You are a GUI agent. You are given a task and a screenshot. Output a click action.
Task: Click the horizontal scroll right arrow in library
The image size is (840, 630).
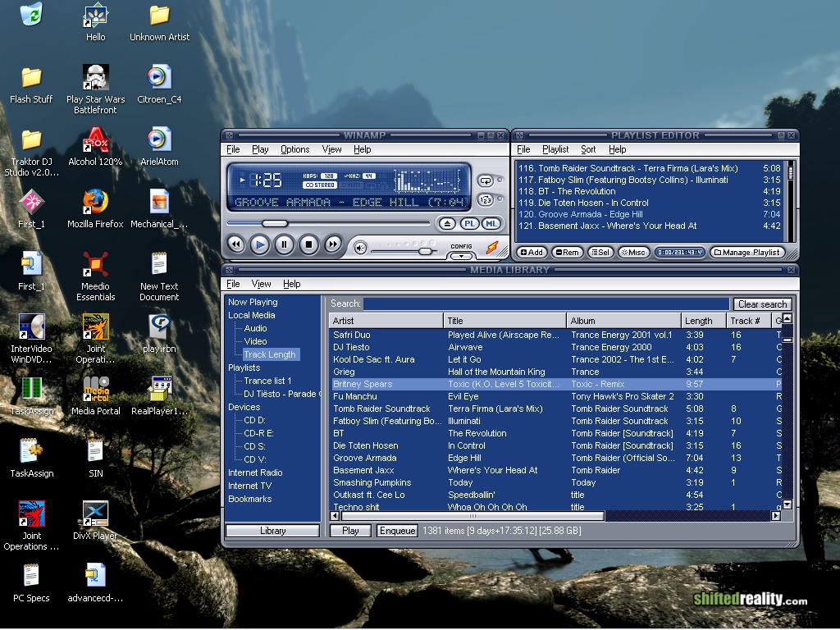tap(776, 516)
